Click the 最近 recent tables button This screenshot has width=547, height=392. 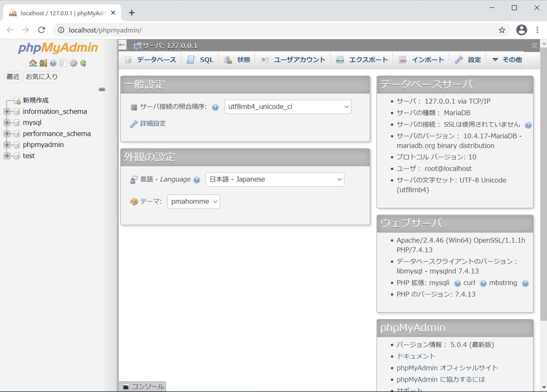tap(13, 77)
